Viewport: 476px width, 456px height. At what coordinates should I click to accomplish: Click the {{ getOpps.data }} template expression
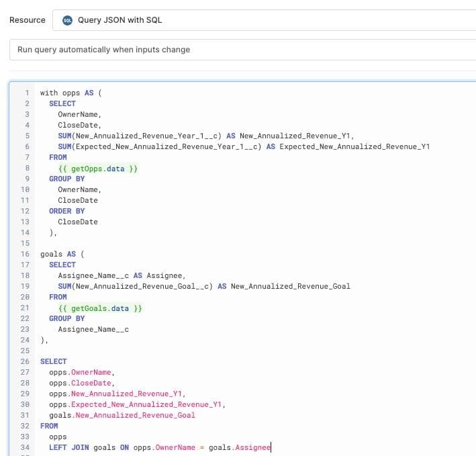[x=98, y=169]
